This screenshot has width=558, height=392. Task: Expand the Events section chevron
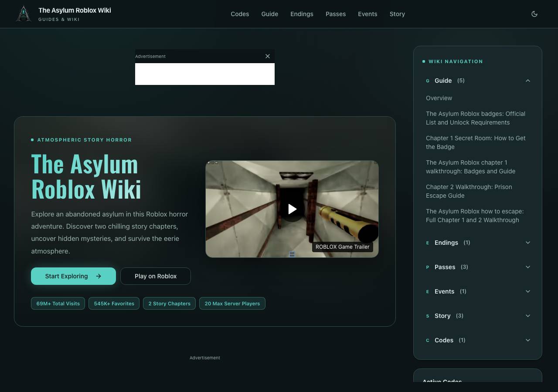528,291
